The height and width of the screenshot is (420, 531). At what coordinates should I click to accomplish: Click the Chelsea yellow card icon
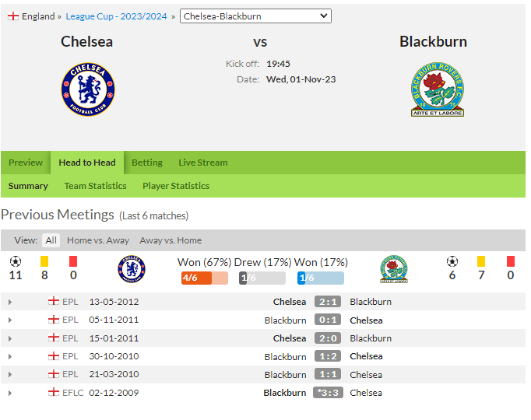point(44,261)
